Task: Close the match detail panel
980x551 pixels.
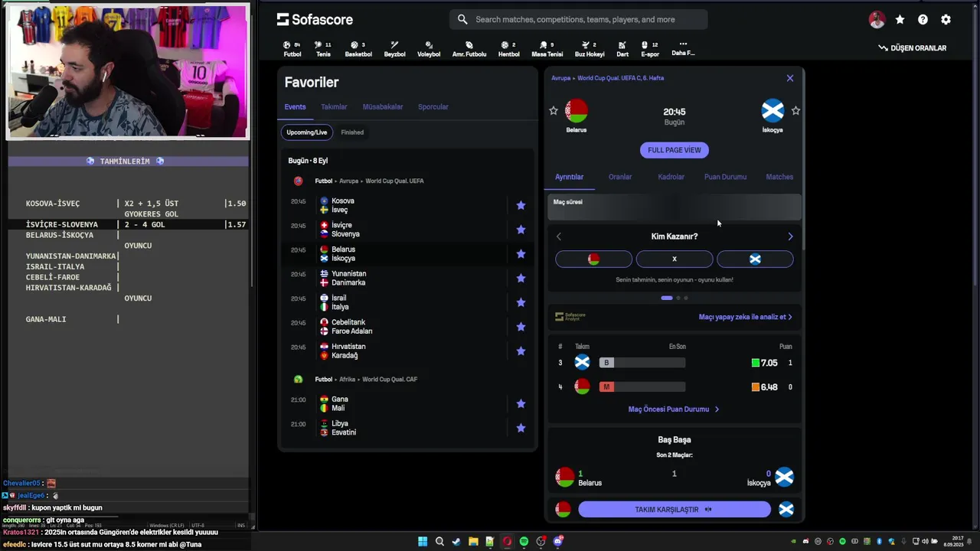Action: pos(790,78)
